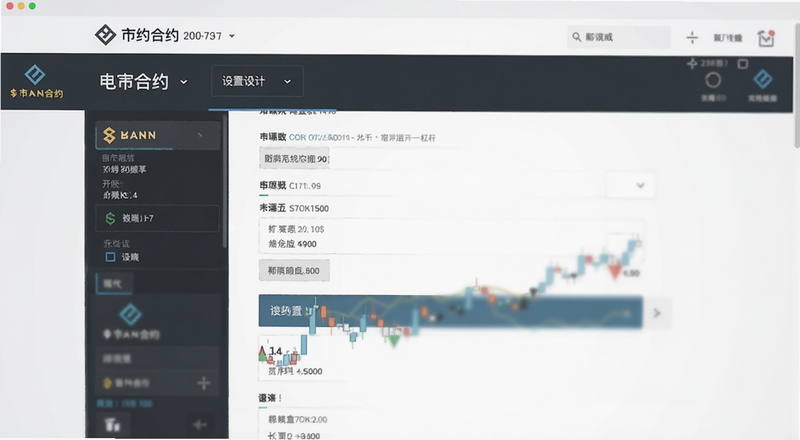This screenshot has height=440, width=800.
Task: Click the green dollar sign icon in sidebar
Action: tap(110, 218)
